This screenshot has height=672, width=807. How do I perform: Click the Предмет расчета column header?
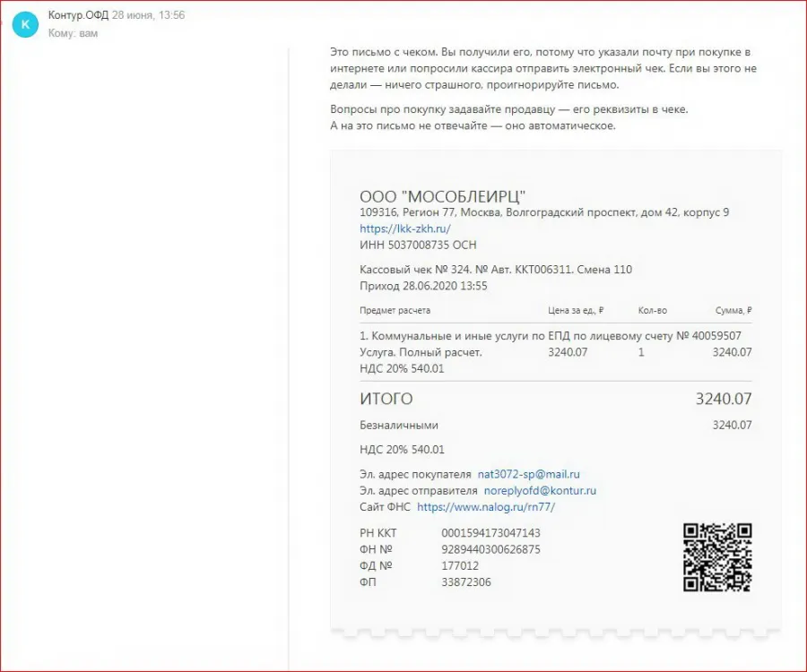(395, 311)
